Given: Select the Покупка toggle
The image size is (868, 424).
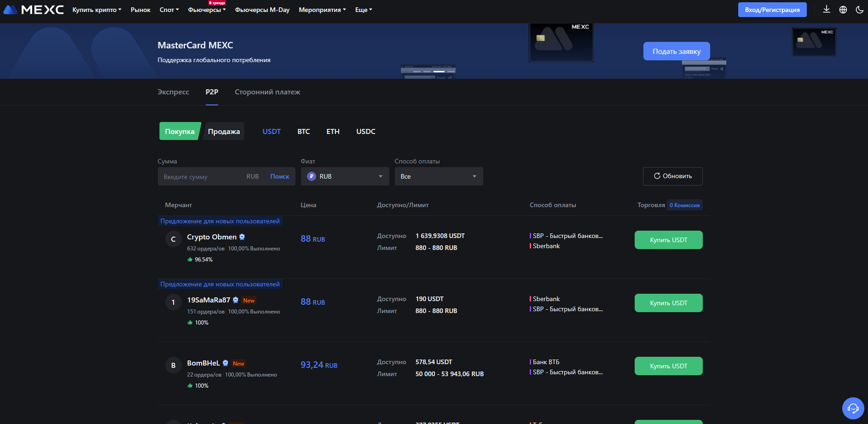Looking at the screenshot, I should click(x=179, y=131).
